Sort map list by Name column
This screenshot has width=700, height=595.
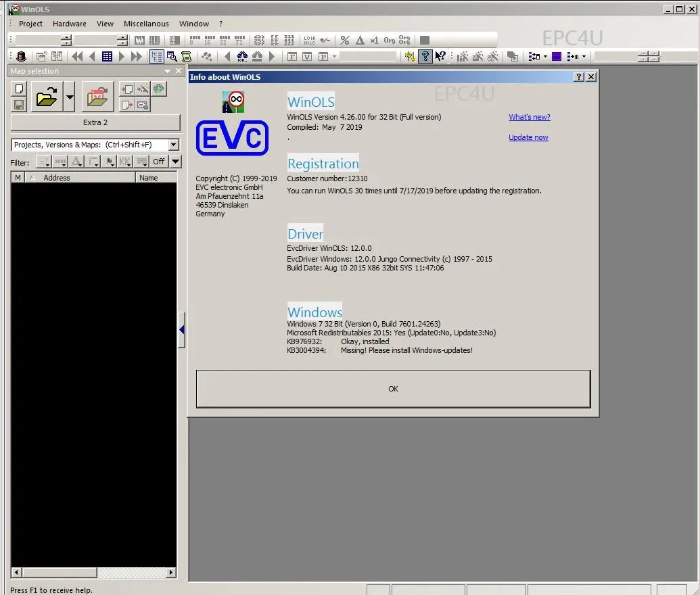click(x=156, y=178)
